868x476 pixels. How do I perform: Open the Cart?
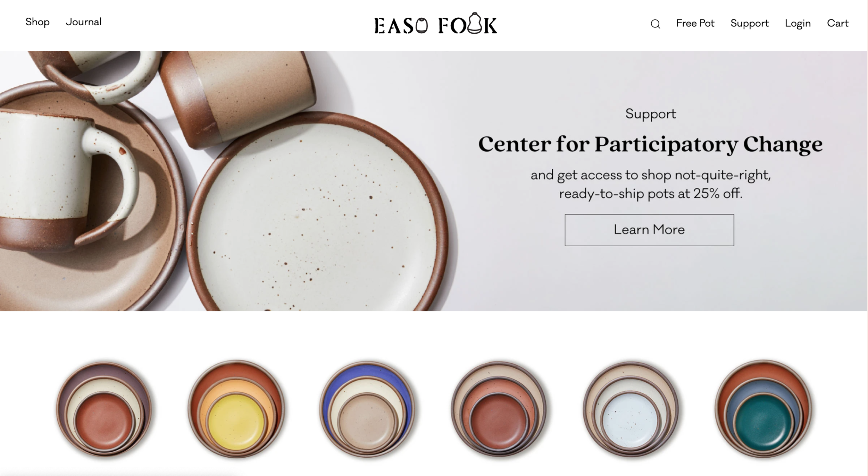(837, 24)
